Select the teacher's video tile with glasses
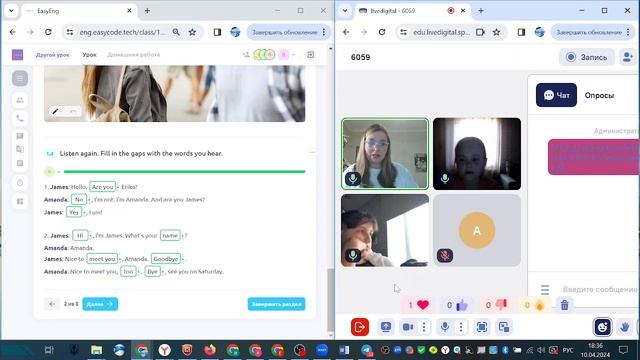This screenshot has height=360, width=640. pyautogui.click(x=385, y=154)
